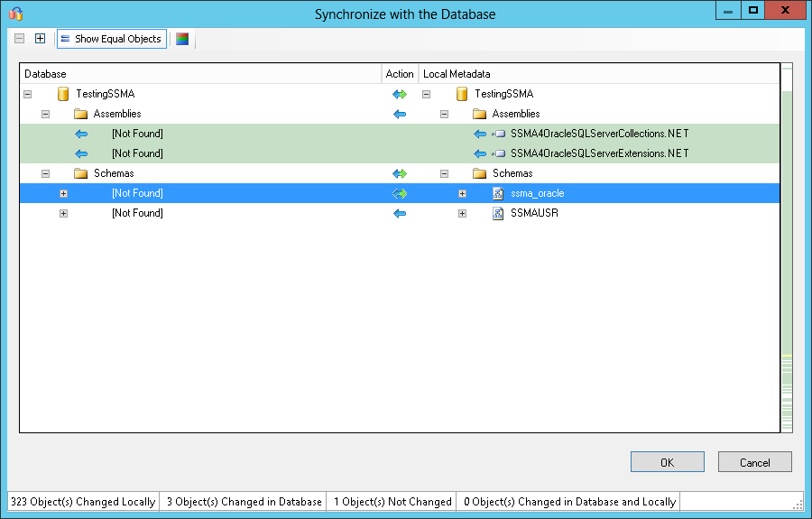The image size is (812, 519).
Task: Click the bidirectional arrow in Schemas row
Action: pos(399,173)
